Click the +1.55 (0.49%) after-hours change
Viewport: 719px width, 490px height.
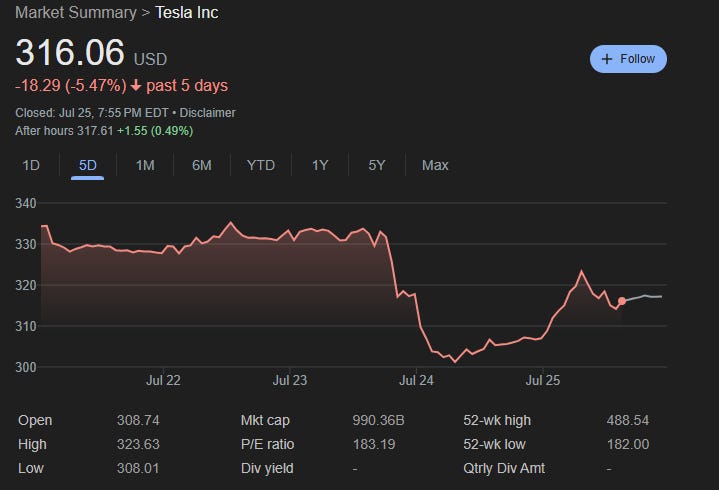point(155,131)
